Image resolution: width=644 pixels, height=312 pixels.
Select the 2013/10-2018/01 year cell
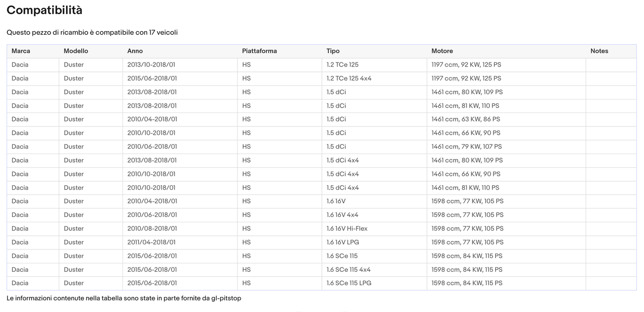152,65
